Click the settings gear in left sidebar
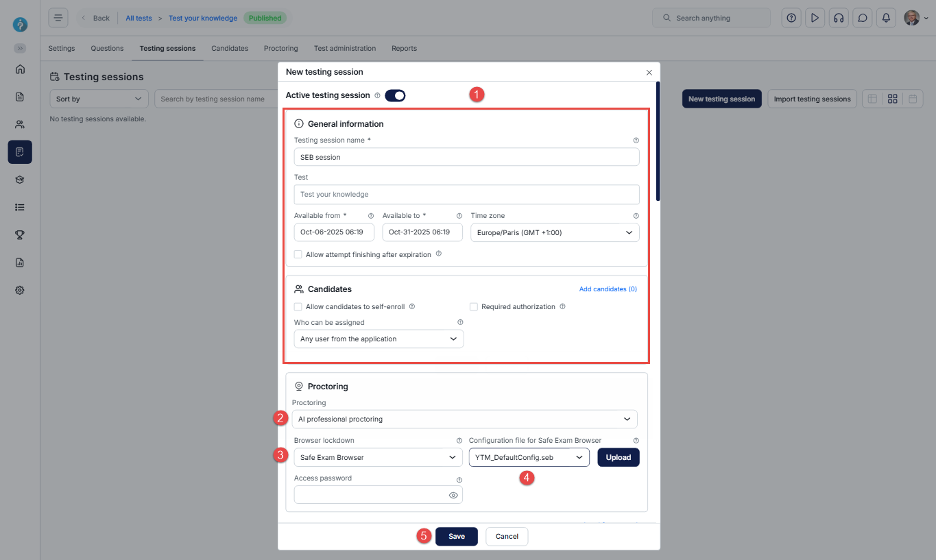 (x=20, y=290)
